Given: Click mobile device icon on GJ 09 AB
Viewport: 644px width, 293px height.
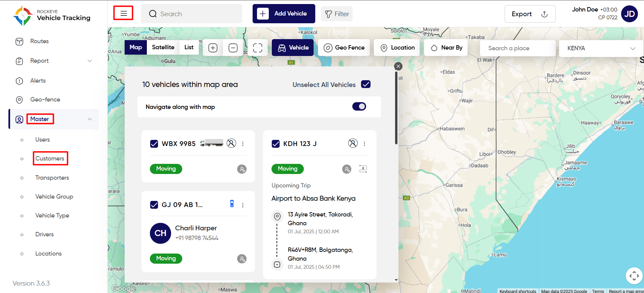Looking at the screenshot, I should [232, 204].
